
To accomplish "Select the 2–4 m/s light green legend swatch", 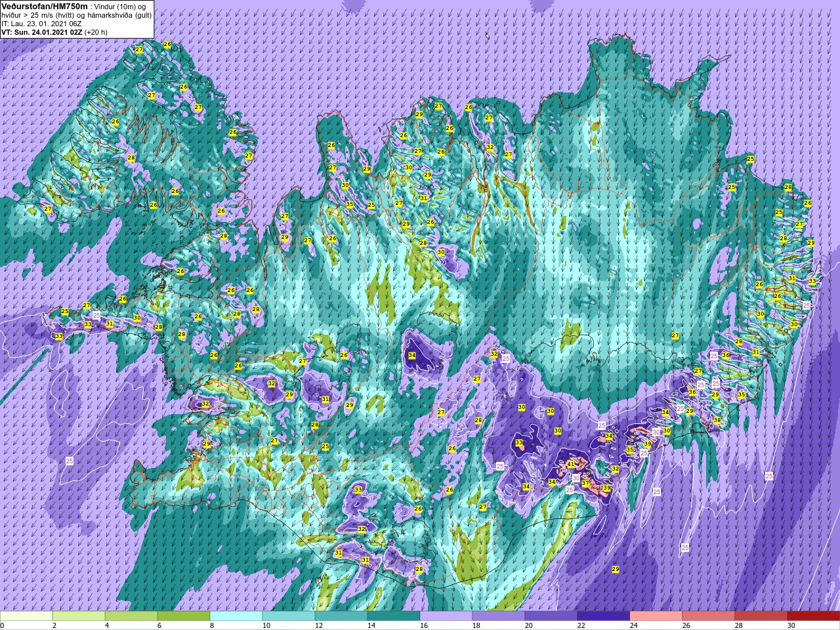I will (79, 616).
